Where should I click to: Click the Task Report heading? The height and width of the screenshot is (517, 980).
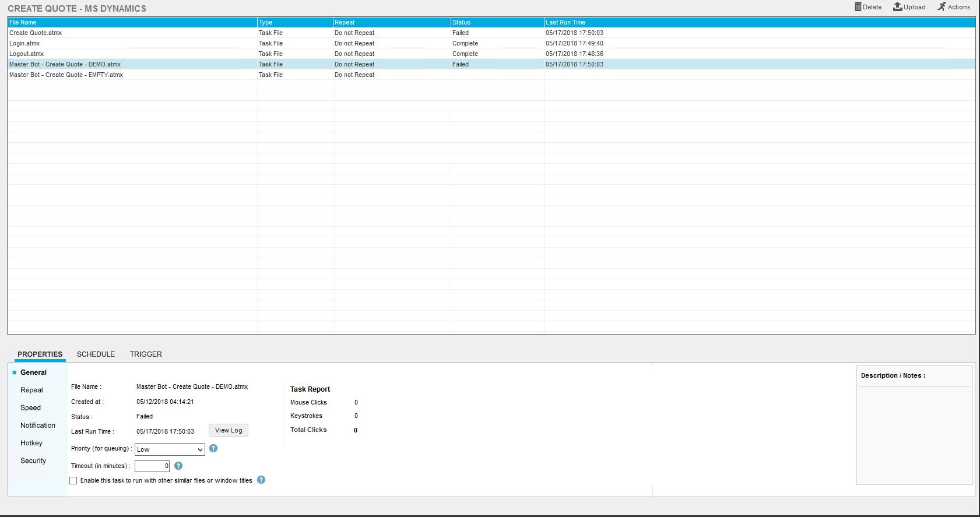tap(310, 389)
